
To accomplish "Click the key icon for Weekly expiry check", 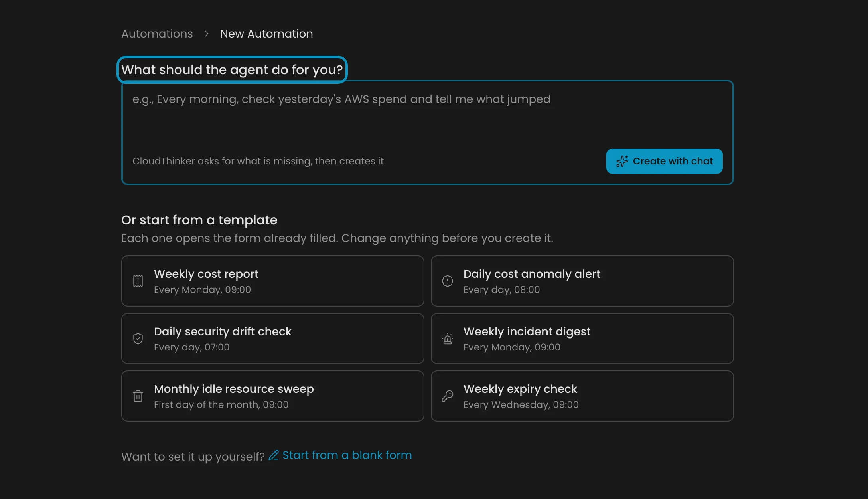I will click(448, 396).
